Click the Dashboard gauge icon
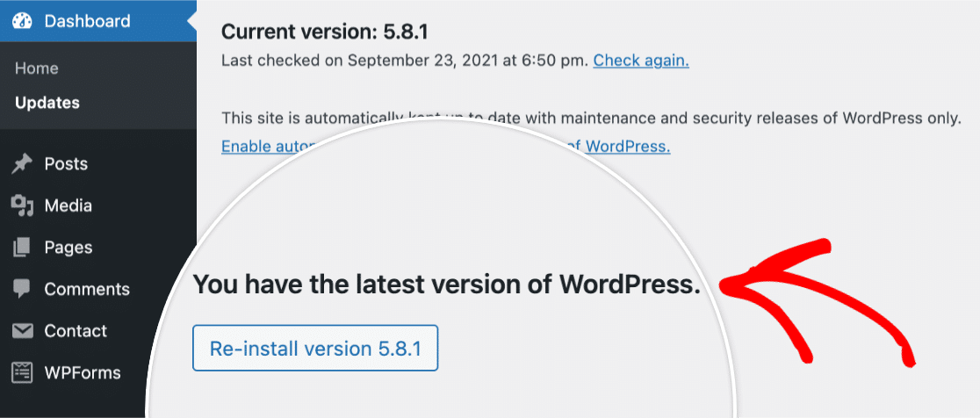The width and height of the screenshot is (980, 418). click(23, 21)
